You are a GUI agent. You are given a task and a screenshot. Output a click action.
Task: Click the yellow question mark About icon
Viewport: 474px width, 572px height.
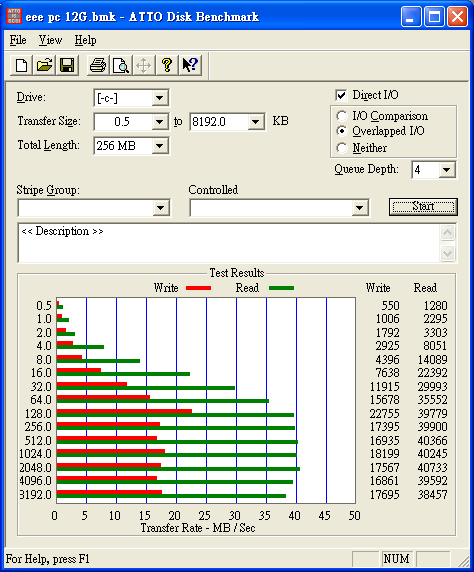coord(167,66)
